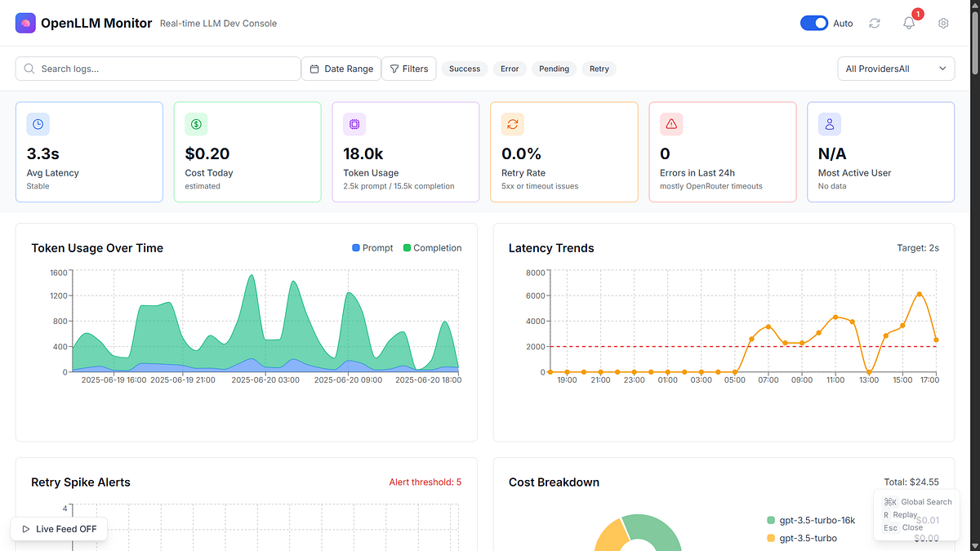Expand the Filters panel

click(x=409, y=69)
